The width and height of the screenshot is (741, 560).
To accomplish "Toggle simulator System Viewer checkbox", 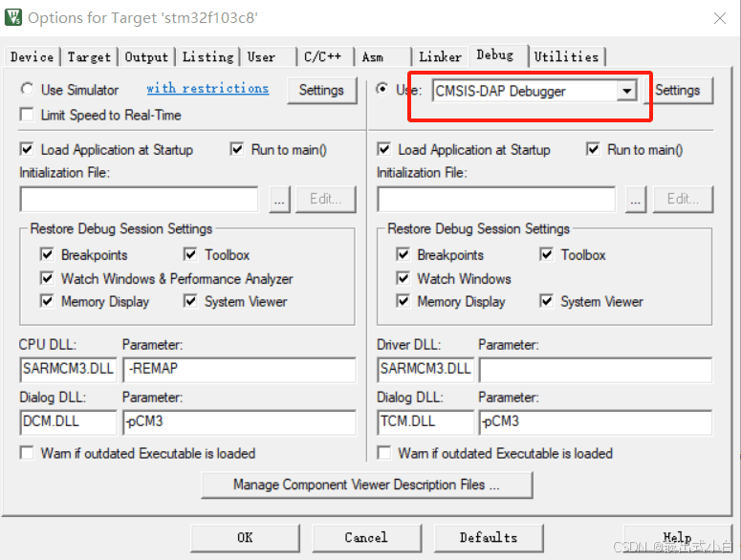I will 190,301.
